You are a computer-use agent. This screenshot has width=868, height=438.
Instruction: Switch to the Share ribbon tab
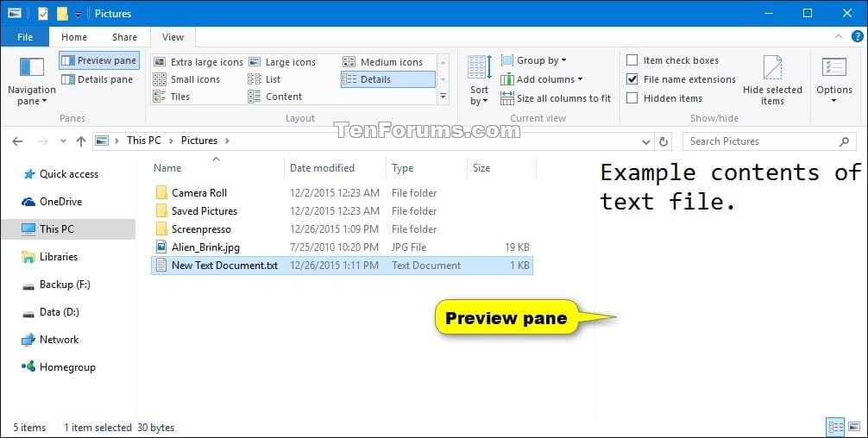coord(124,37)
